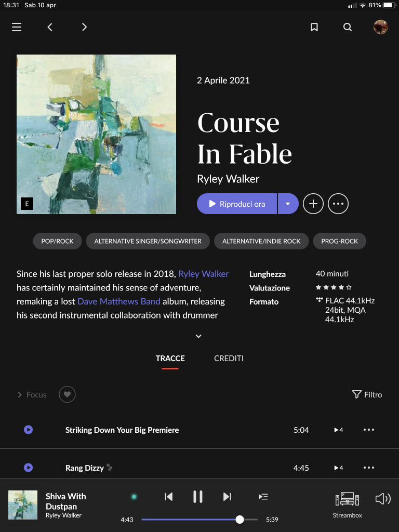Toggle the heart favorites filter
Image resolution: width=399 pixels, height=532 pixels.
tap(67, 395)
